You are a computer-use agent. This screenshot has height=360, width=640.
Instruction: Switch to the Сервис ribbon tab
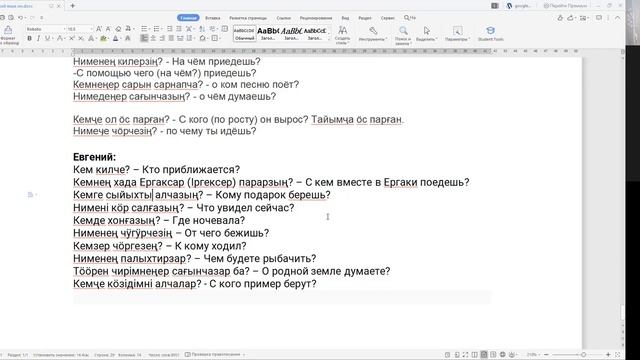pos(387,18)
